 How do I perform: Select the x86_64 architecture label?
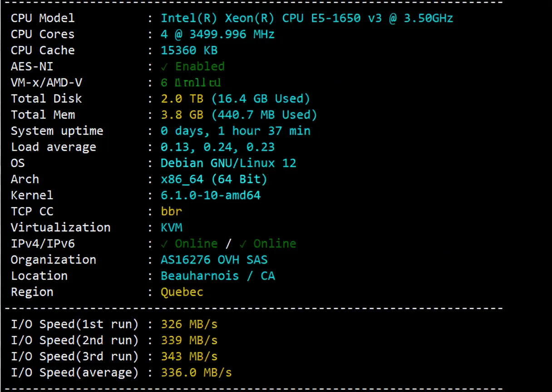coord(213,179)
